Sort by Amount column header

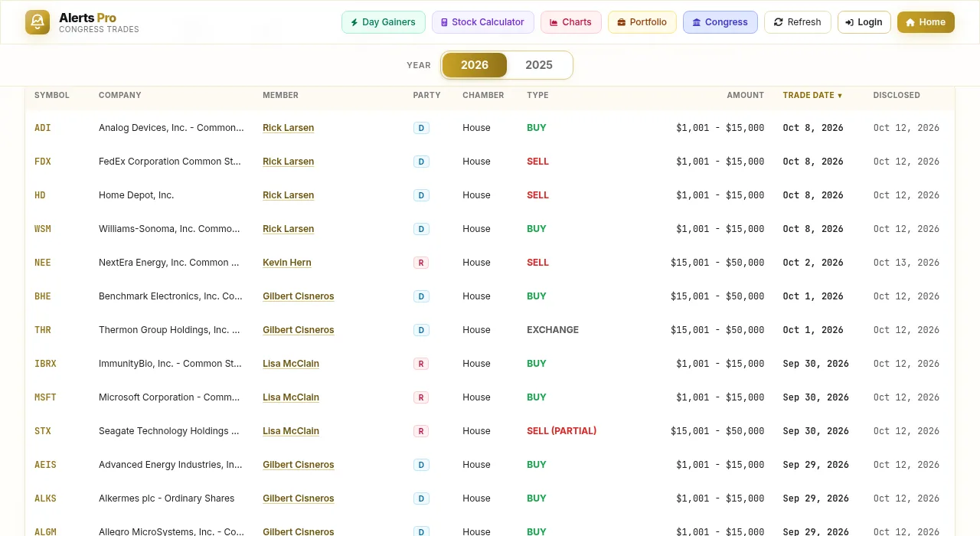pyautogui.click(x=746, y=95)
